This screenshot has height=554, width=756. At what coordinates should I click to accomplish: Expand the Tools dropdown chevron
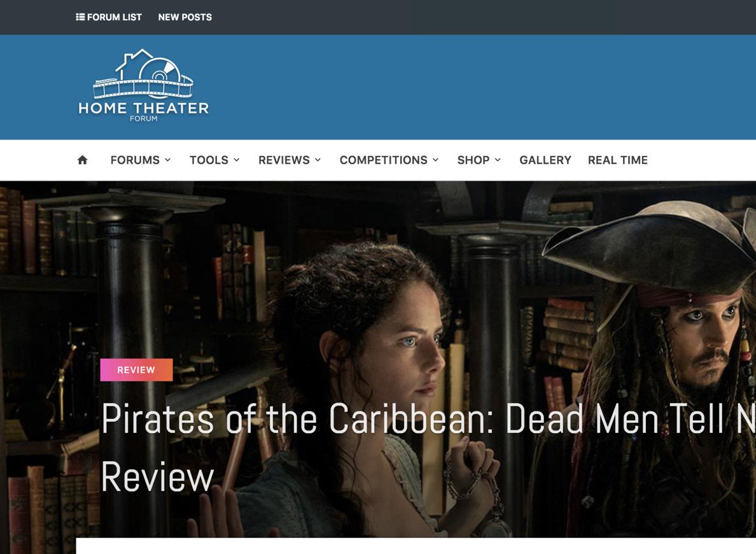(x=237, y=160)
